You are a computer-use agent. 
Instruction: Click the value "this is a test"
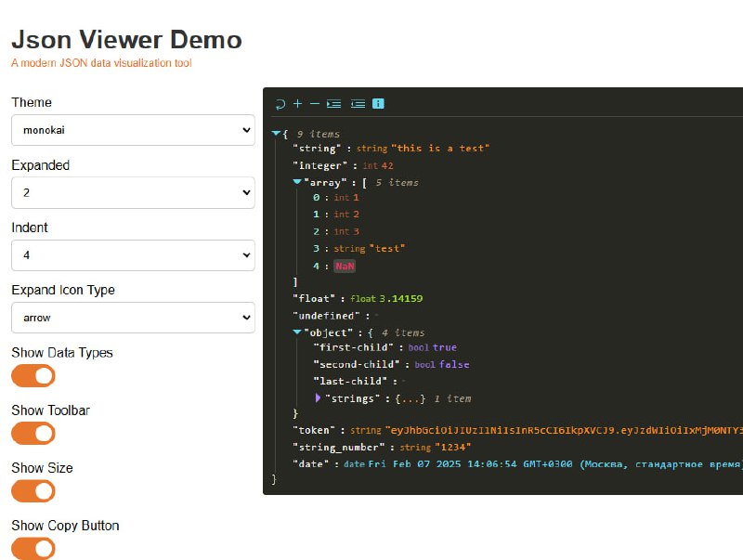440,149
